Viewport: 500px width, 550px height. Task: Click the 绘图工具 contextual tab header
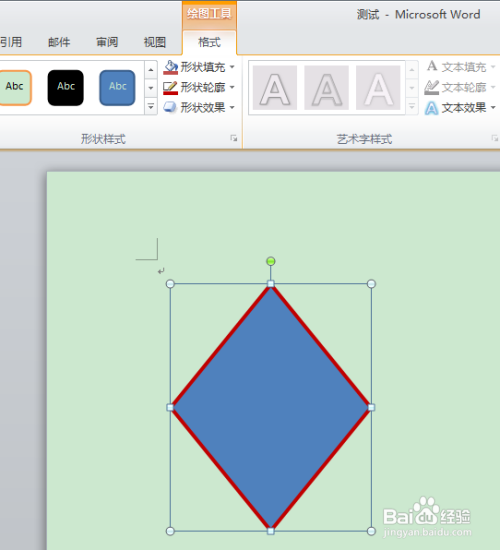(x=209, y=15)
